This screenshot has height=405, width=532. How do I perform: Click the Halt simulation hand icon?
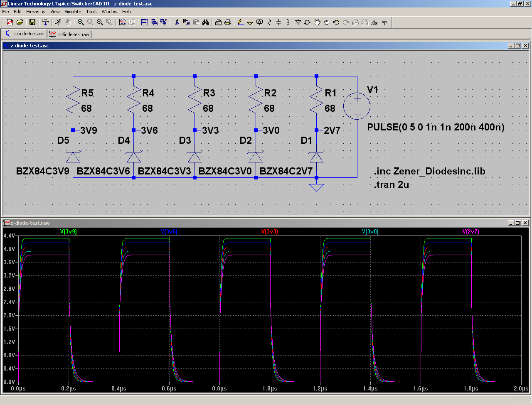pos(68,22)
